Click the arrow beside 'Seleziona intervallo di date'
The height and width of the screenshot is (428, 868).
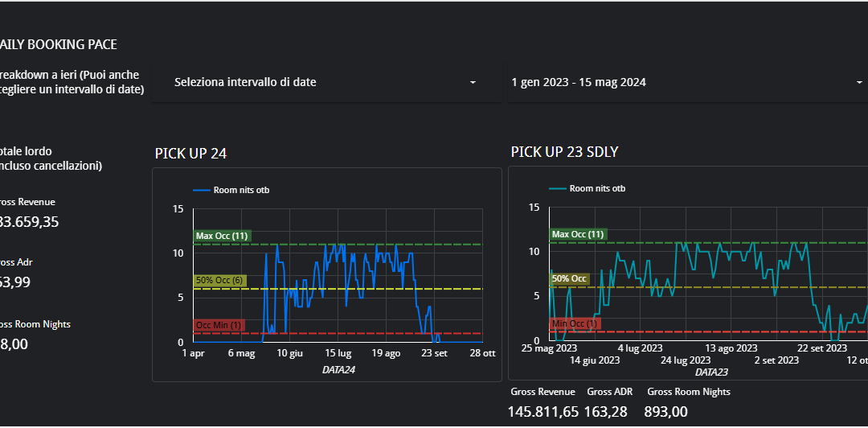[473, 83]
